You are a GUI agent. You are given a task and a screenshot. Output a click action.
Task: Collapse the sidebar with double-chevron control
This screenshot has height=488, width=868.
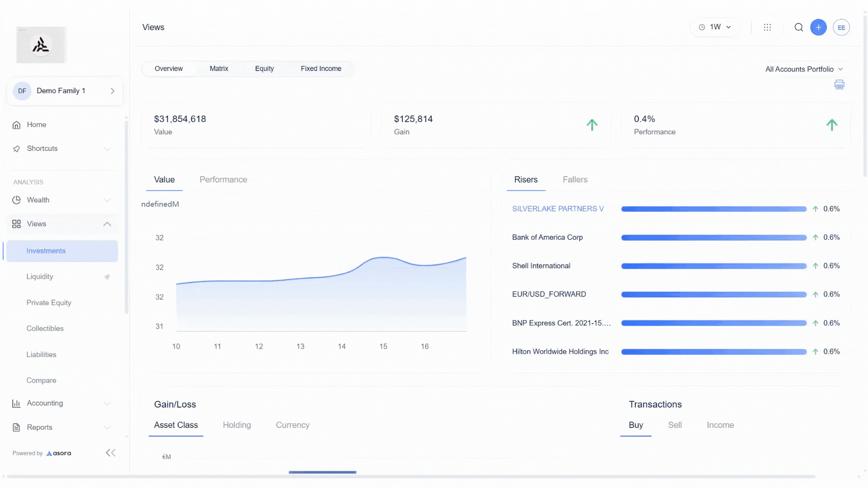[110, 453]
